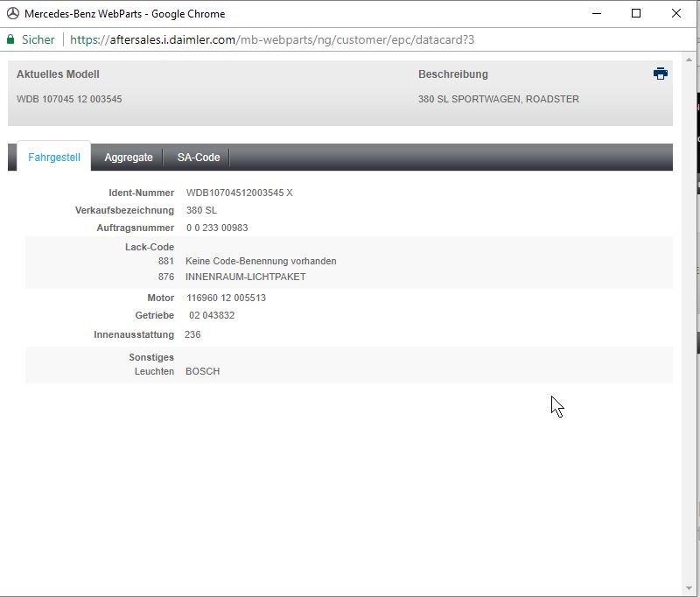The width and height of the screenshot is (700, 597).
Task: Click the '380 SL SPORTWAGEN, ROADSTER' description
Action: [x=498, y=99]
